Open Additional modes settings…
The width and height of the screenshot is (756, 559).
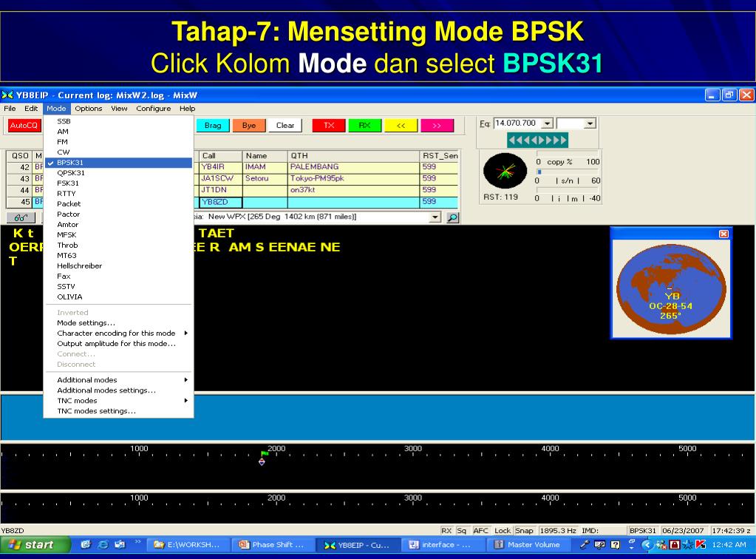pos(118,390)
